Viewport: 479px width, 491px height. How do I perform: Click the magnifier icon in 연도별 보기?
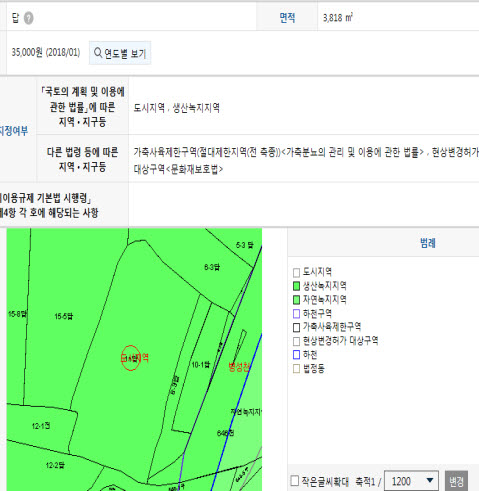click(x=98, y=52)
